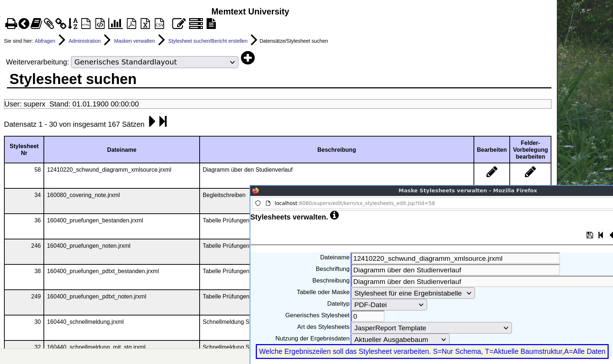This screenshot has height=364, width=613.
Task: Click the Generisches Stylesheet number field
Action: click(x=368, y=316)
